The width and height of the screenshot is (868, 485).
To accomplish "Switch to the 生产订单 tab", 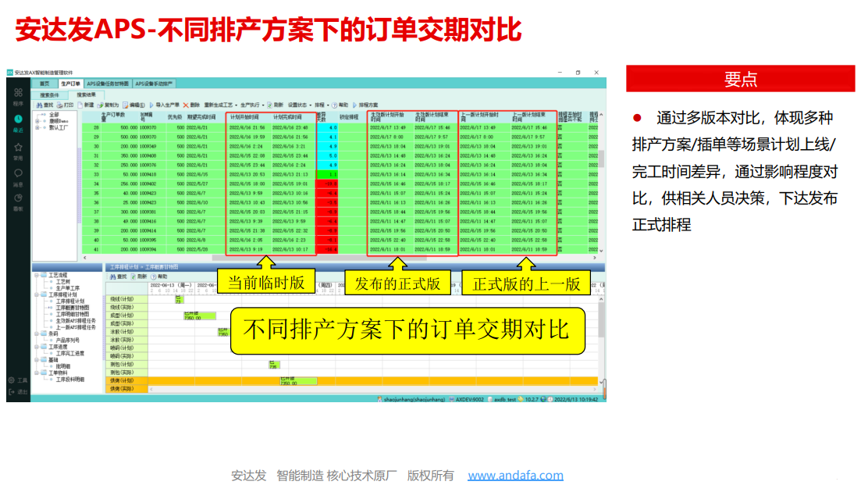I will pyautogui.click(x=70, y=84).
